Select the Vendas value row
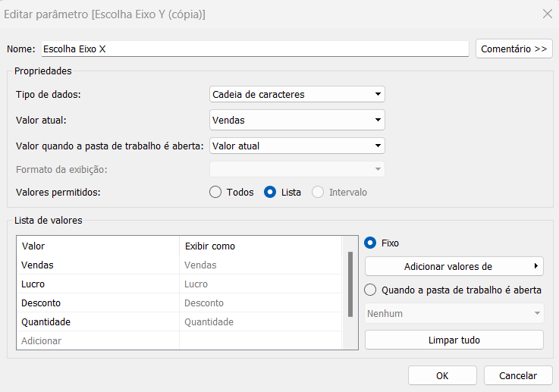 point(179,265)
